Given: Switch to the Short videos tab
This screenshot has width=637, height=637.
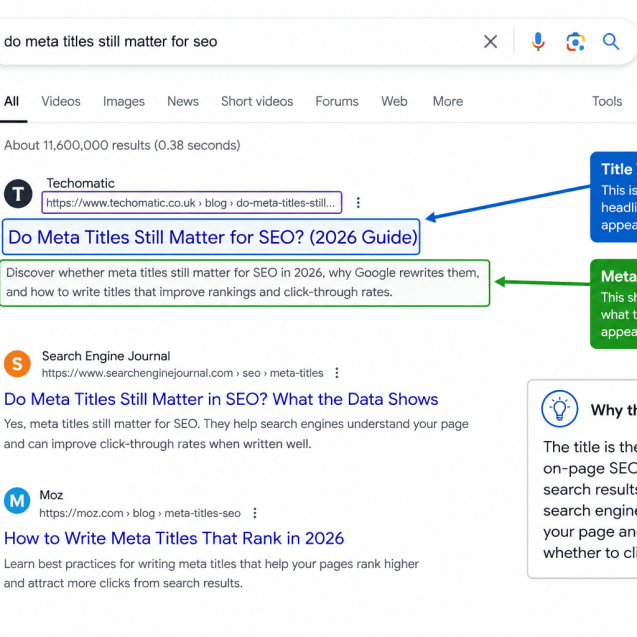Looking at the screenshot, I should (x=257, y=101).
